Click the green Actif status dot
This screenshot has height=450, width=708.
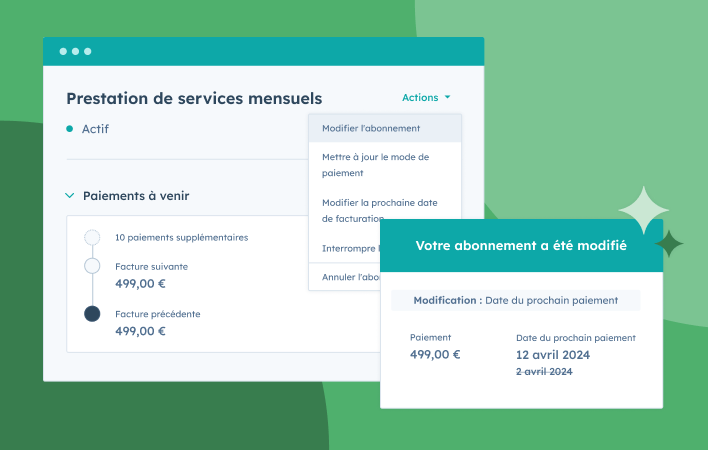coord(70,129)
